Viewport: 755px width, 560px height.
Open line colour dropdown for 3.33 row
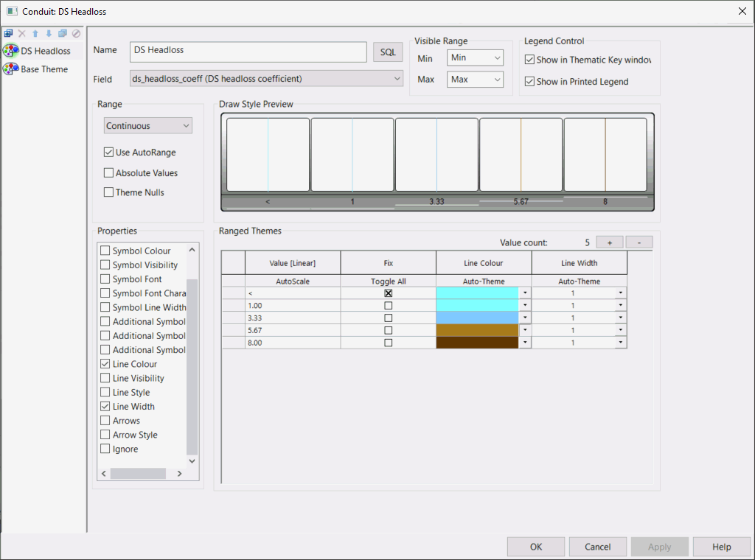tap(525, 318)
